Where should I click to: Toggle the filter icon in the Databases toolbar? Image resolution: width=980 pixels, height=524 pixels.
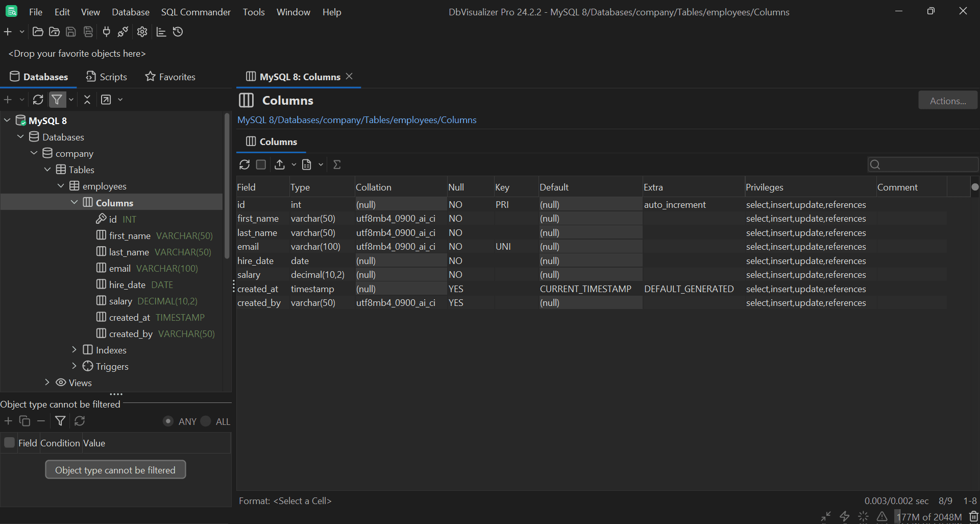[x=57, y=100]
